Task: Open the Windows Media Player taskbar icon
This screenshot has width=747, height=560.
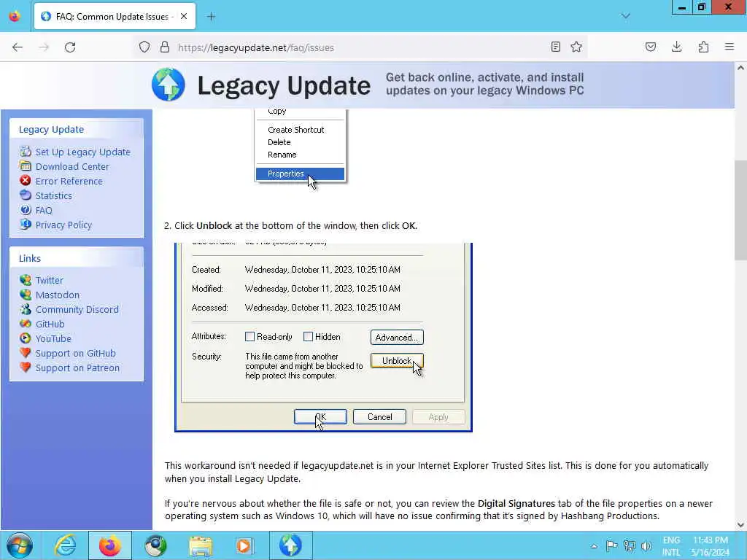Action: tap(245, 545)
